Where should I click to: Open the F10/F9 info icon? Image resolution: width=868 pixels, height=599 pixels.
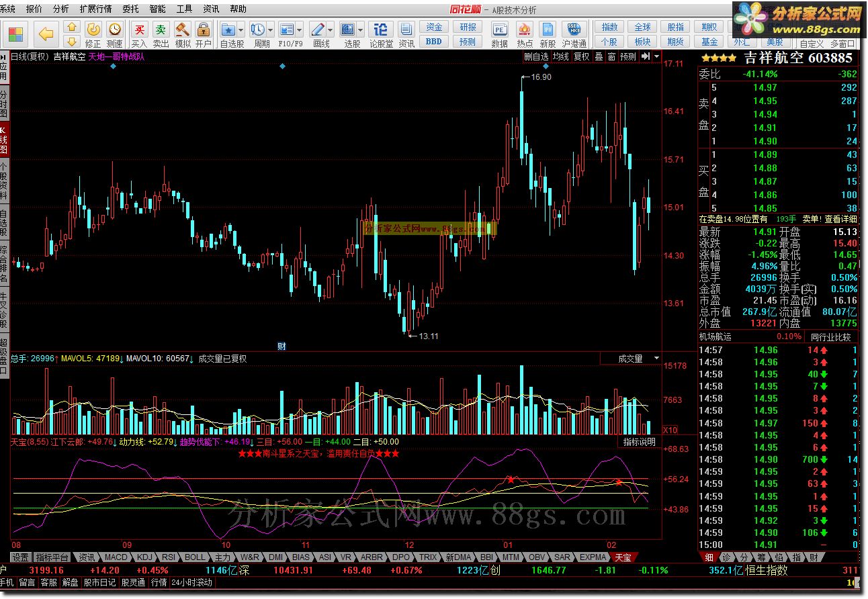point(286,29)
